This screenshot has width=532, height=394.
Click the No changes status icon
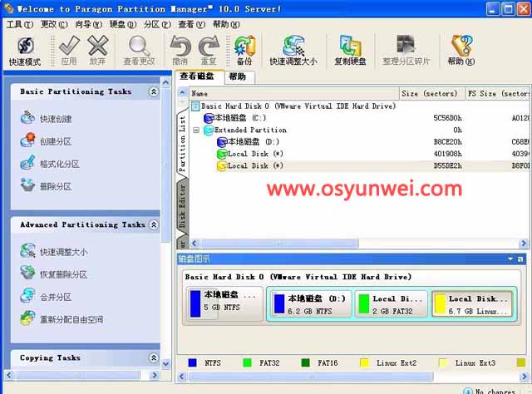click(468, 392)
